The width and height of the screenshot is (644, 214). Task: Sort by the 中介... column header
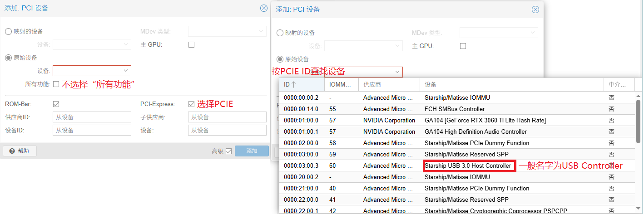click(x=619, y=84)
